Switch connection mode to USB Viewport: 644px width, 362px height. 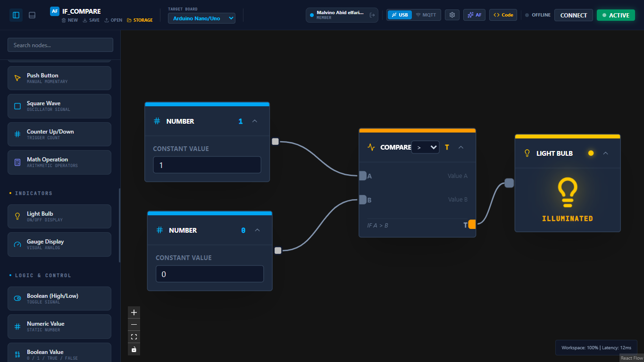pos(400,15)
